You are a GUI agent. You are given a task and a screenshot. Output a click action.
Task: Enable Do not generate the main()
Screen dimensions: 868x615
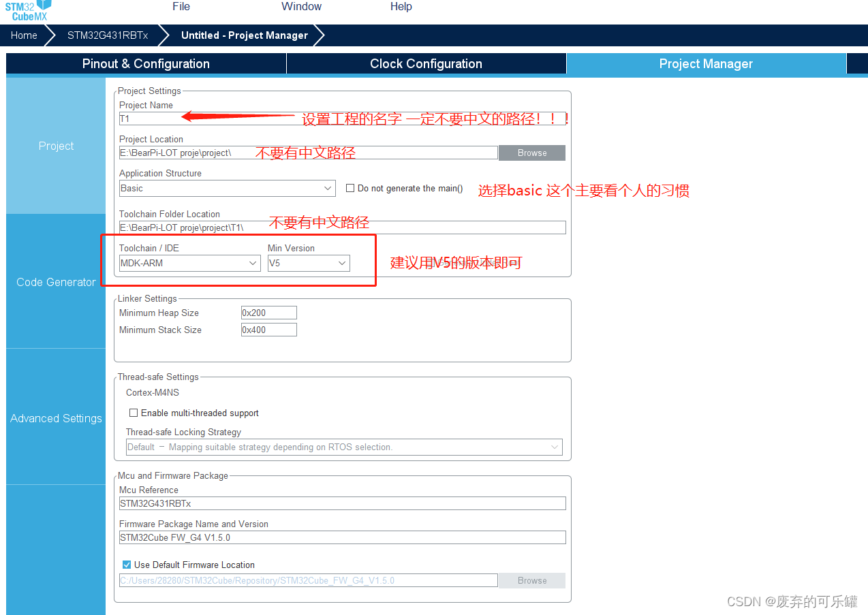coord(351,188)
